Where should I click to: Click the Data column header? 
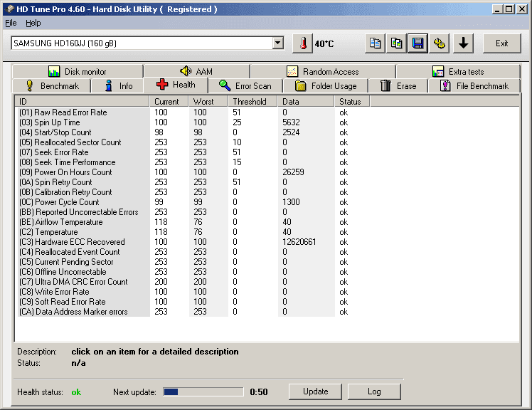pyautogui.click(x=306, y=102)
